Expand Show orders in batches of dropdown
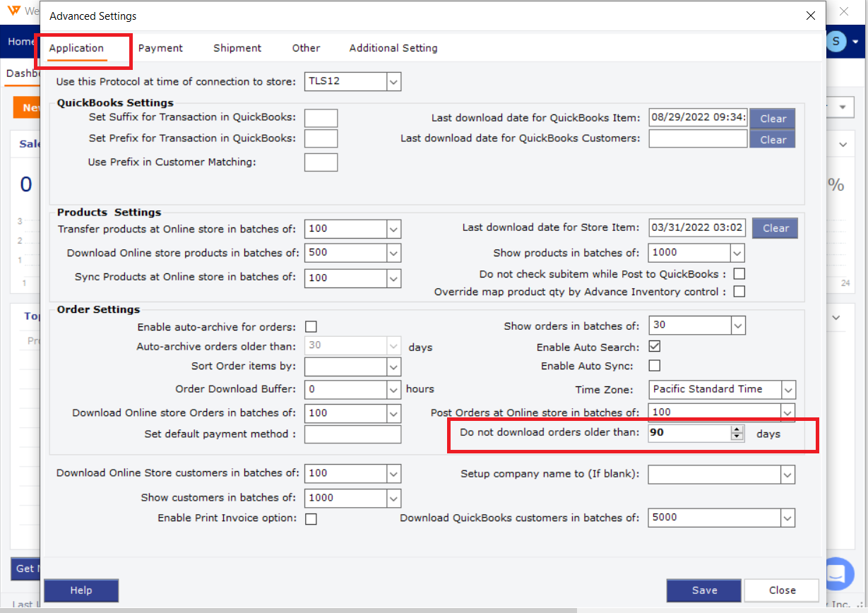The image size is (868, 613). tap(737, 326)
